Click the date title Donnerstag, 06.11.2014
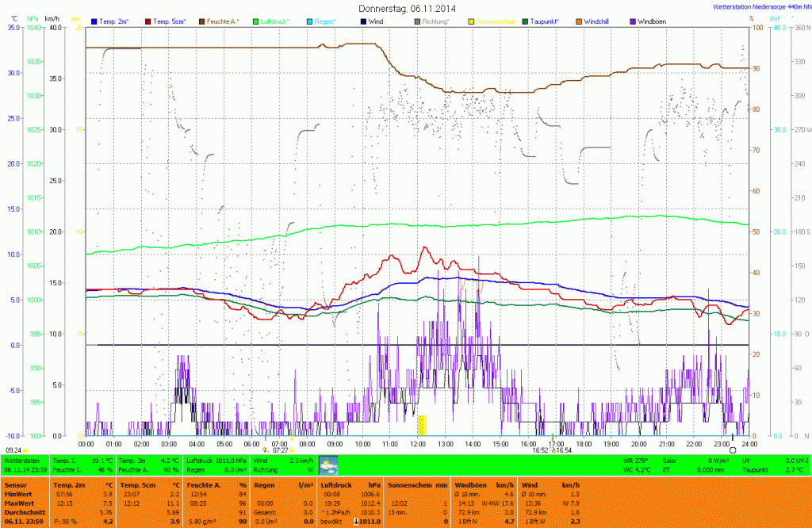The height and width of the screenshot is (528, 812). (407, 8)
